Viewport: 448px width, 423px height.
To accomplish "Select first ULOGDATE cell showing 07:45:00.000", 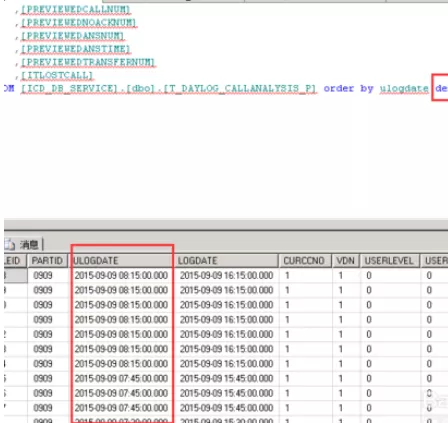I will (121, 379).
